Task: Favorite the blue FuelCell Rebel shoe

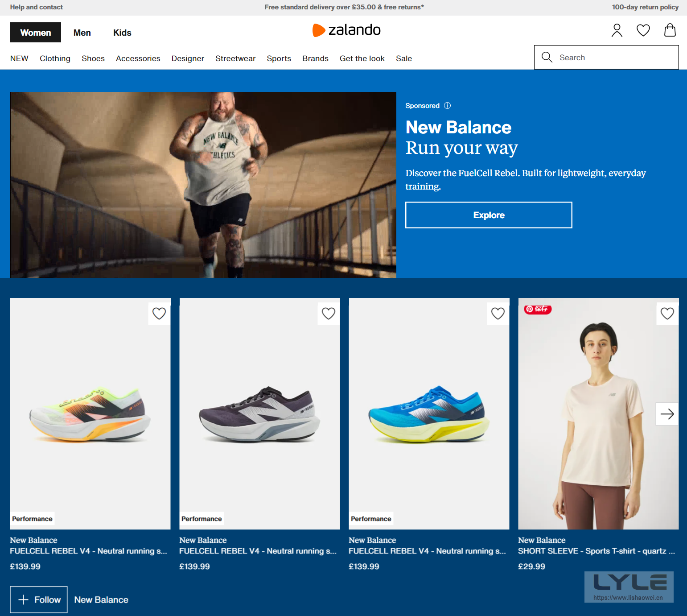Action: pos(498,314)
